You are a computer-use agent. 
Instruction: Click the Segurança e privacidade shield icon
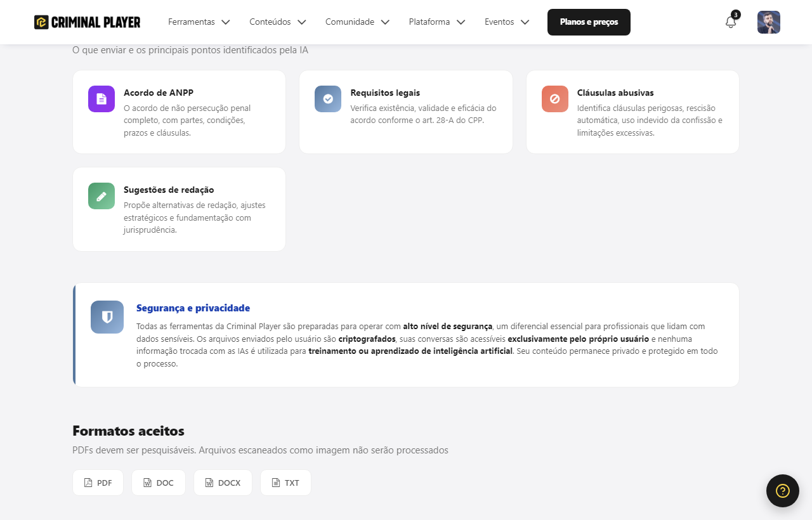tap(107, 317)
